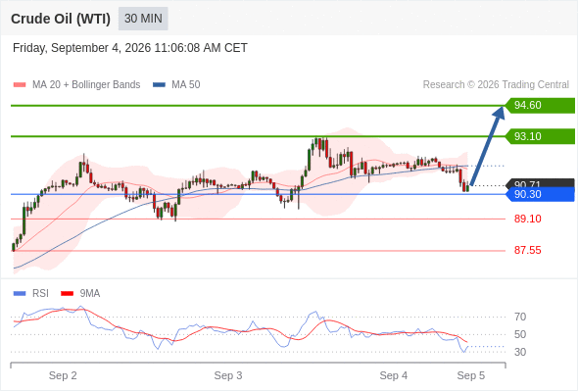Click the 30 MIN timeframe badge
The width and height of the screenshot is (578, 392).
pos(143,19)
